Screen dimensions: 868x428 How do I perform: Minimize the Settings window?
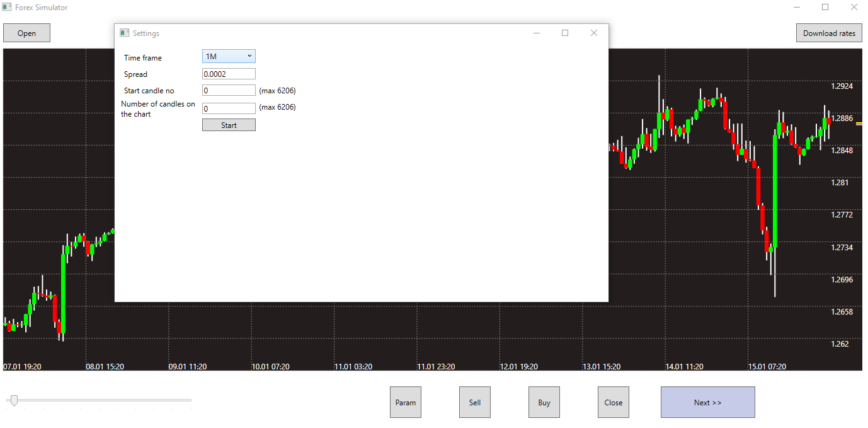pyautogui.click(x=537, y=33)
